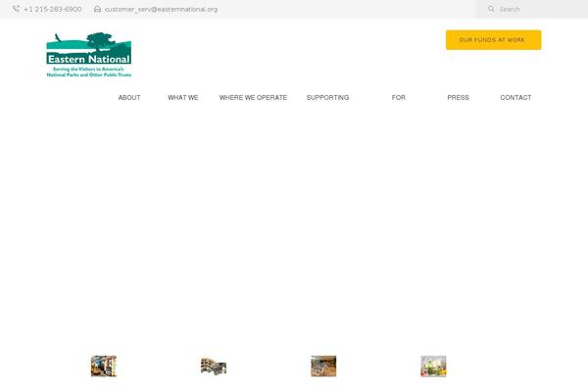The height and width of the screenshot is (392, 588).
Task: Open the Where We Operate menu
Action: (253, 98)
